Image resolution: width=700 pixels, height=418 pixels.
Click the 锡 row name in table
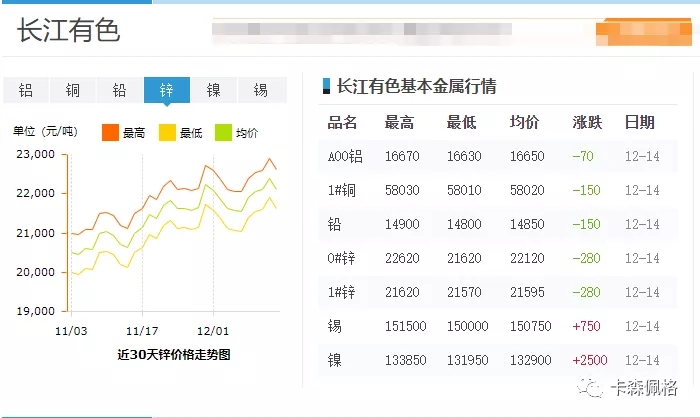[334, 326]
